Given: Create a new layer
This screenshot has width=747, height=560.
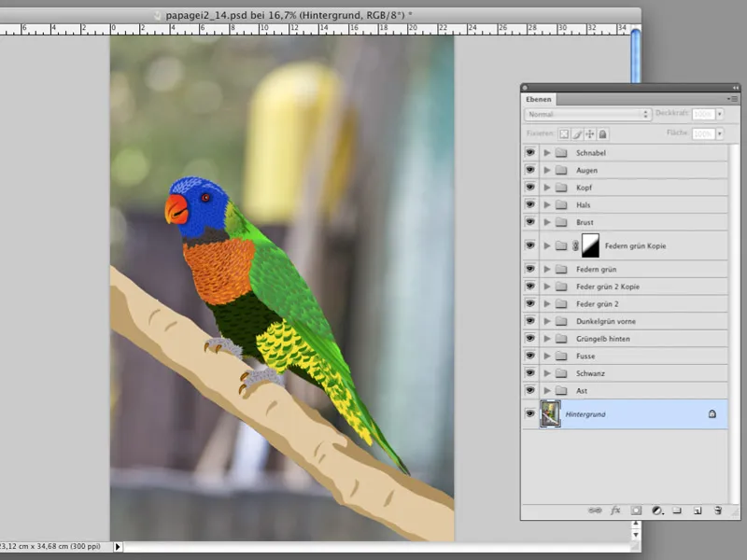Looking at the screenshot, I should point(698,511).
